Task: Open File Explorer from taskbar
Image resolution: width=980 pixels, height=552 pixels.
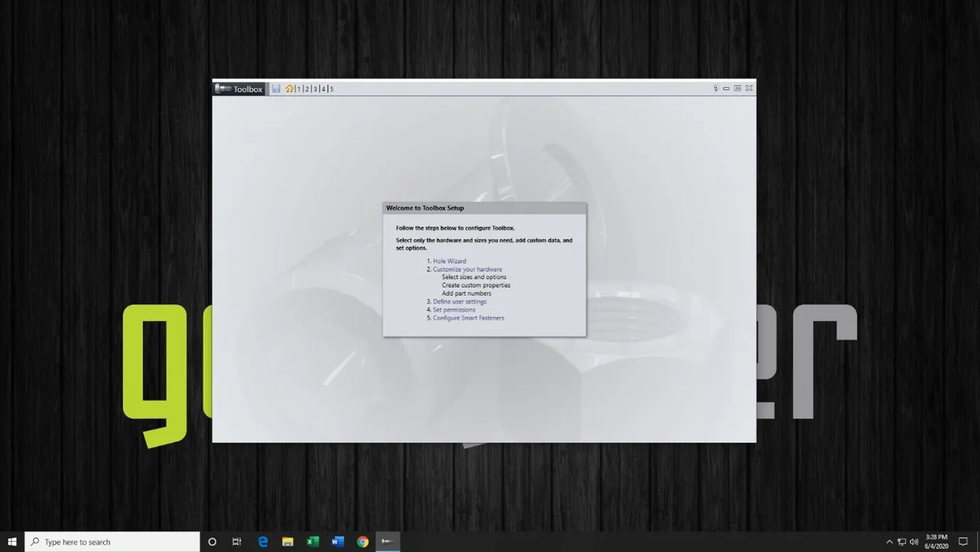Action: 287,542
